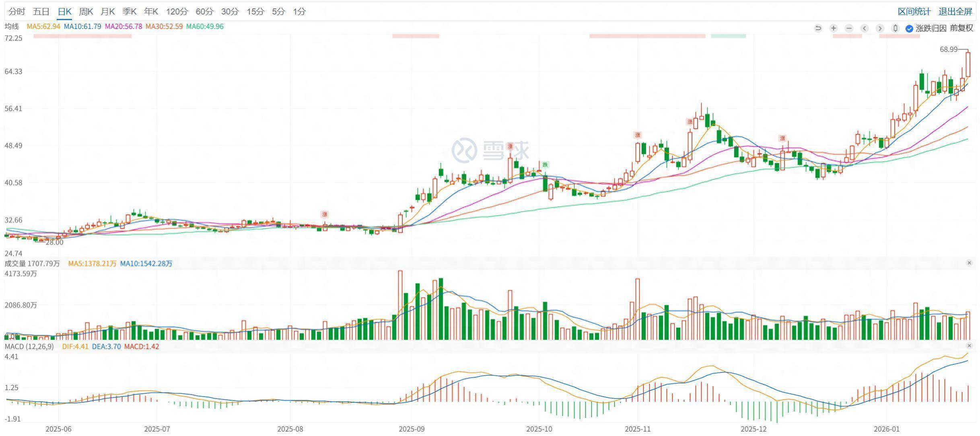This screenshot has height=436, width=980.
Task: Switch to the 周K tab
Action: point(86,12)
